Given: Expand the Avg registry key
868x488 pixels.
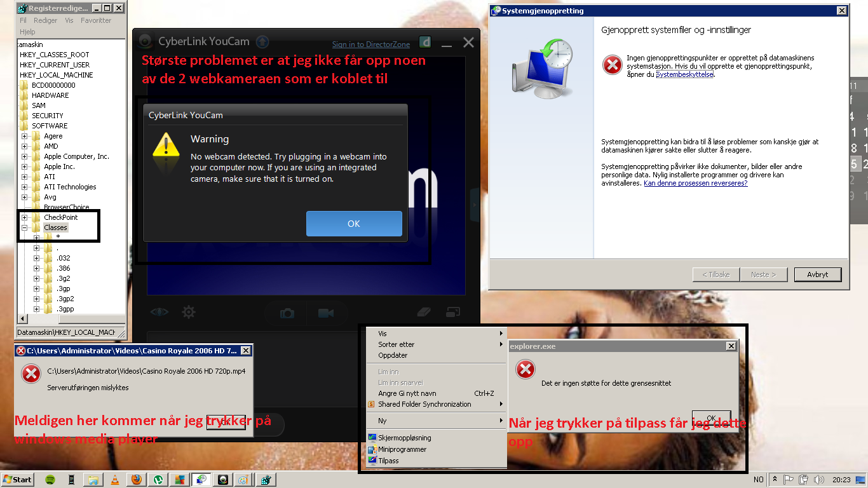Looking at the screenshot, I should point(25,197).
